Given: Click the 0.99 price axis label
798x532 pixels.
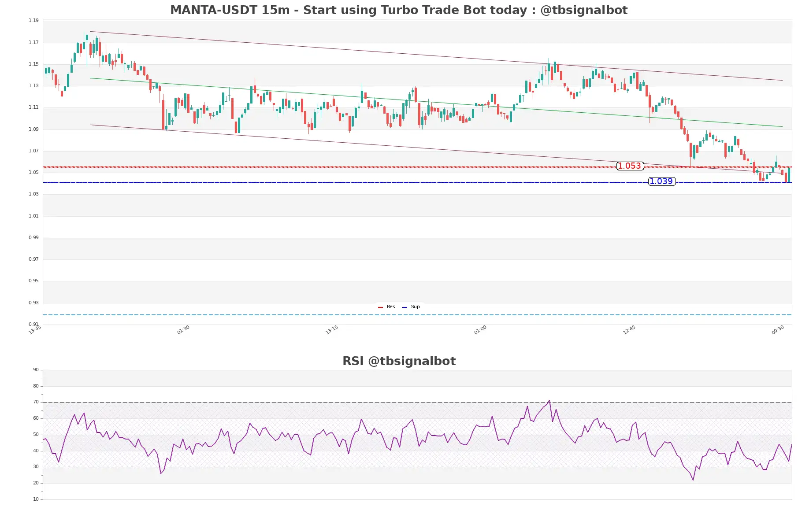Looking at the screenshot, I should [33, 238].
